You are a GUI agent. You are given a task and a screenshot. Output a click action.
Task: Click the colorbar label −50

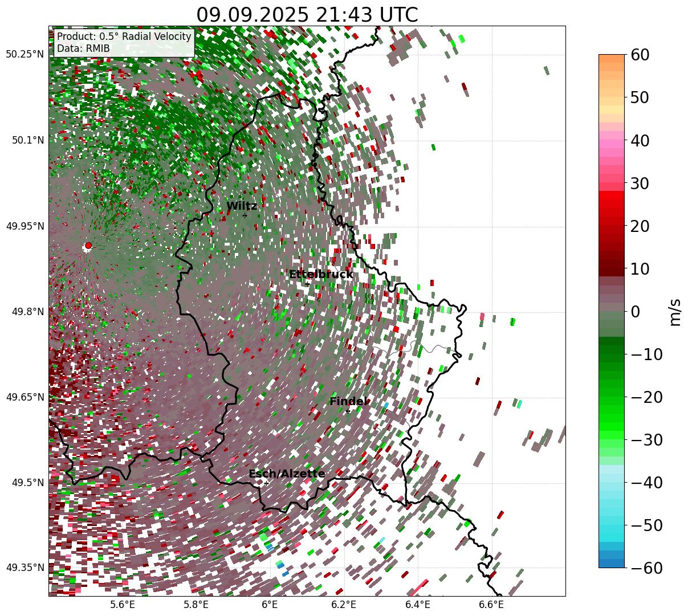point(647,525)
